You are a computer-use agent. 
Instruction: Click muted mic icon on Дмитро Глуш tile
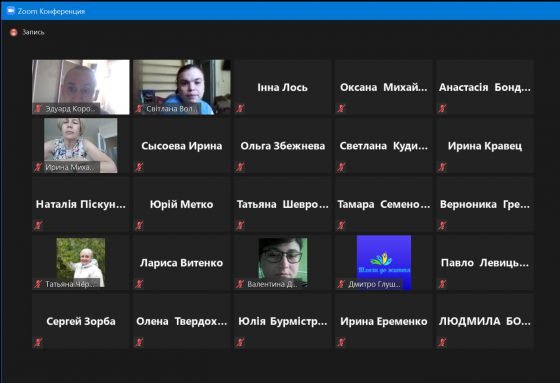pyautogui.click(x=341, y=284)
